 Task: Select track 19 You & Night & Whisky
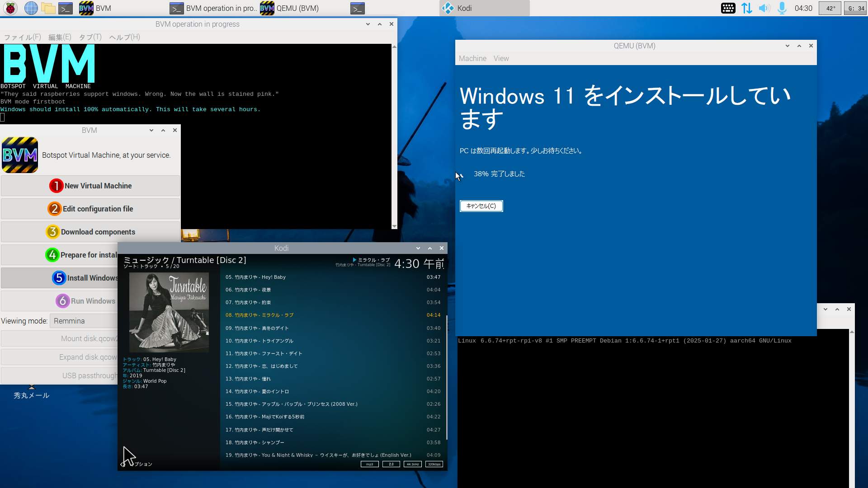tap(333, 455)
